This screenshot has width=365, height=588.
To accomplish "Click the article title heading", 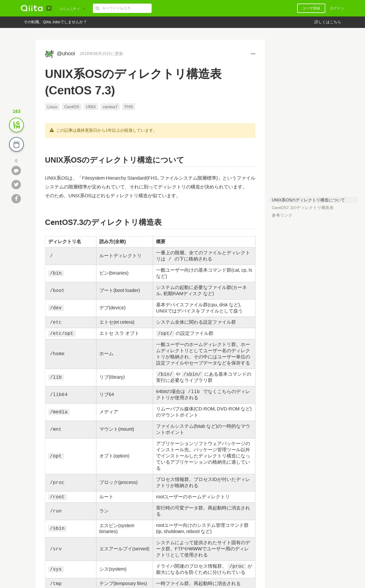I will pyautogui.click(x=133, y=82).
